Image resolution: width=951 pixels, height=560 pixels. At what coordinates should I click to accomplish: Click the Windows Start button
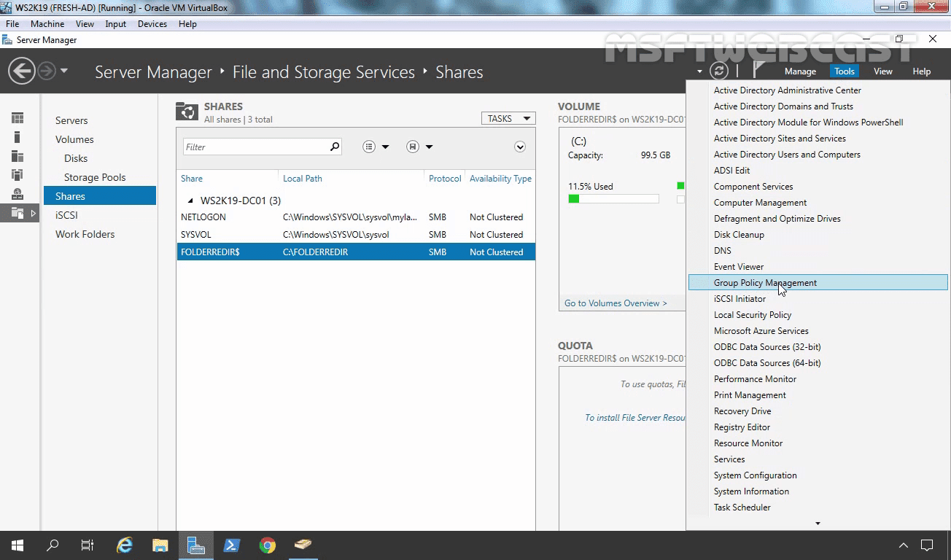17,545
